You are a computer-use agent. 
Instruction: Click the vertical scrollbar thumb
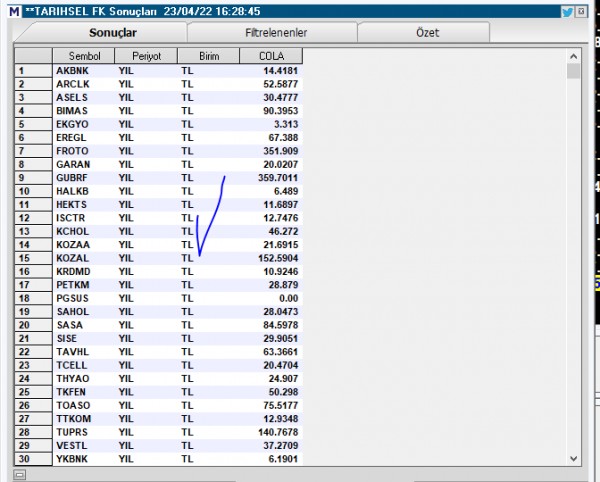click(573, 71)
